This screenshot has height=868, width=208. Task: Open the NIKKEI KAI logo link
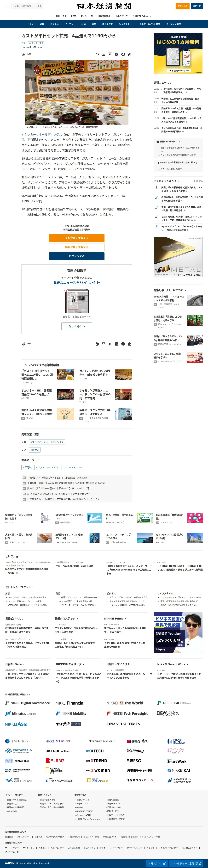tap(179, 770)
